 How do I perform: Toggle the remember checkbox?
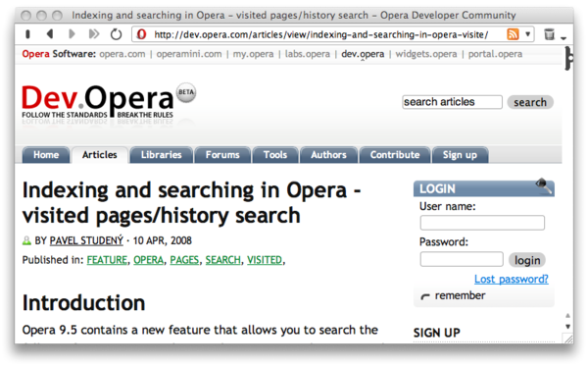tap(425, 296)
